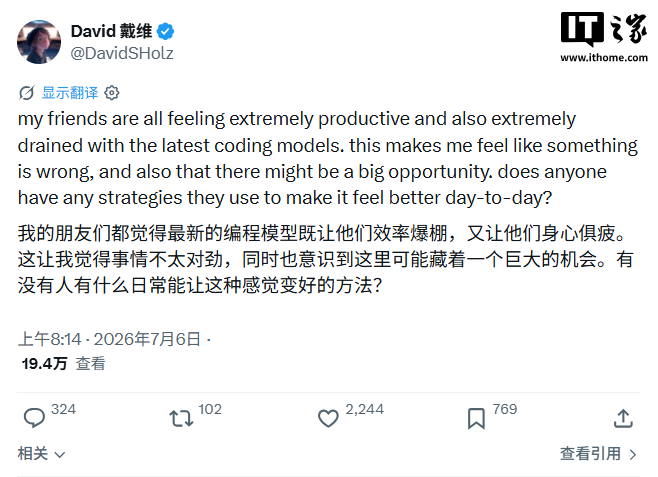658x477 pixels.
Task: Click the 上午8:14 tweet timestamp
Action: point(50,339)
